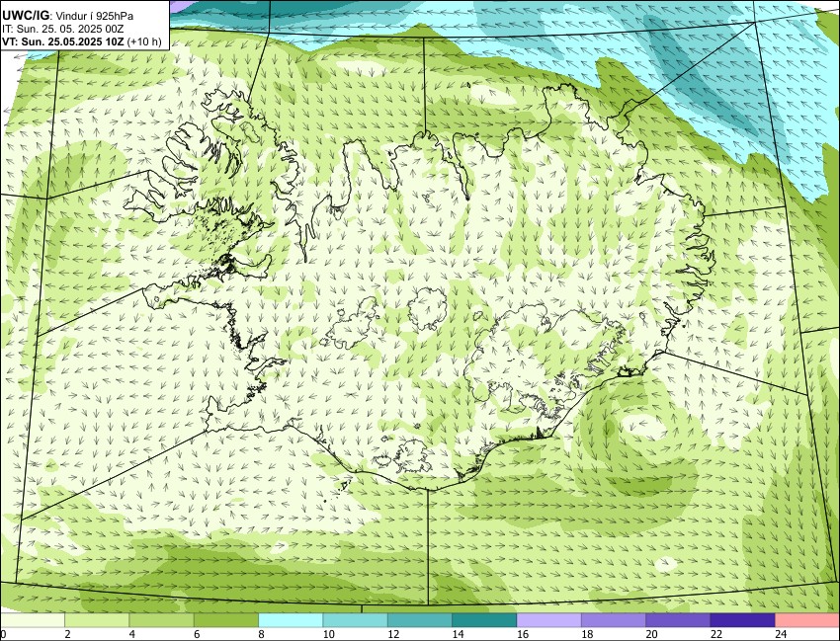Click the 20–22 violet legend swatch
840x641 pixels.
click(x=678, y=620)
